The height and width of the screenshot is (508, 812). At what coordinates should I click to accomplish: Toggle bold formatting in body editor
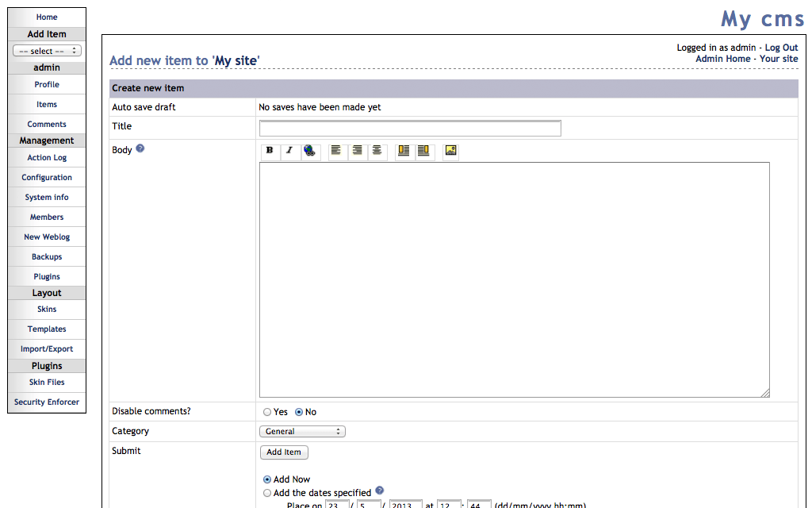pos(270,151)
